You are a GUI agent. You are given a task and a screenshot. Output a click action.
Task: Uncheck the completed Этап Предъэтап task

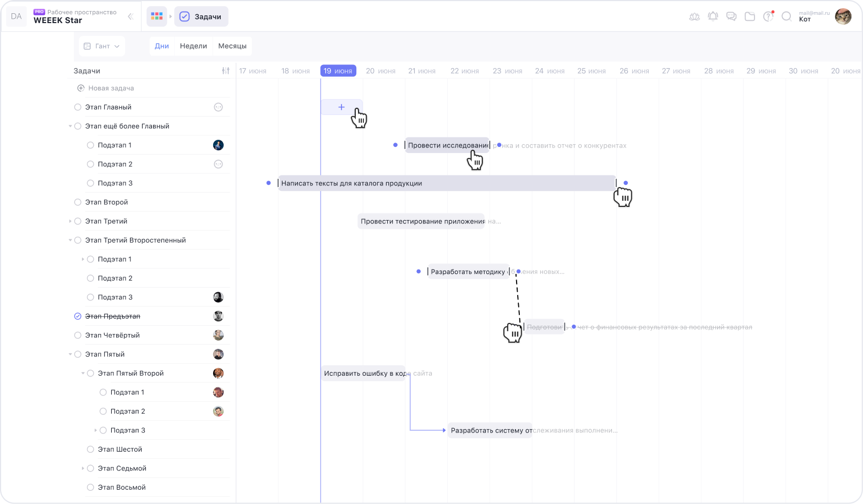pos(78,316)
